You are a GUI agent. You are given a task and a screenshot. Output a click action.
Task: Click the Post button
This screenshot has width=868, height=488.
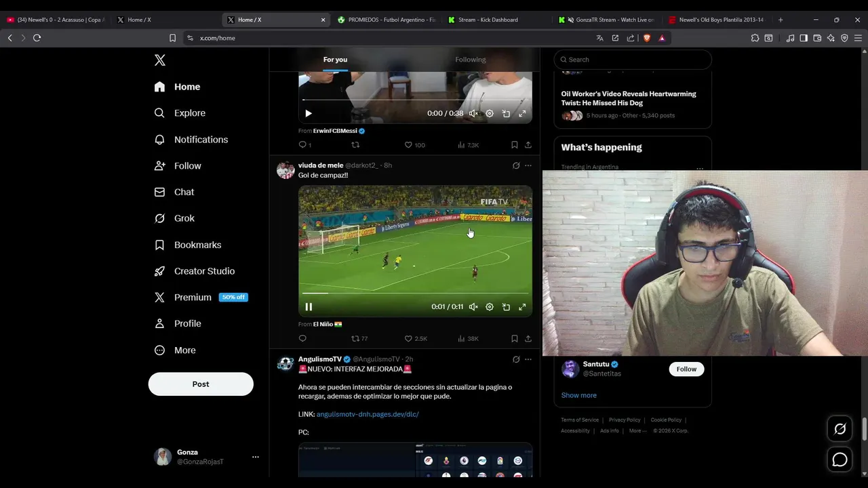pyautogui.click(x=201, y=384)
